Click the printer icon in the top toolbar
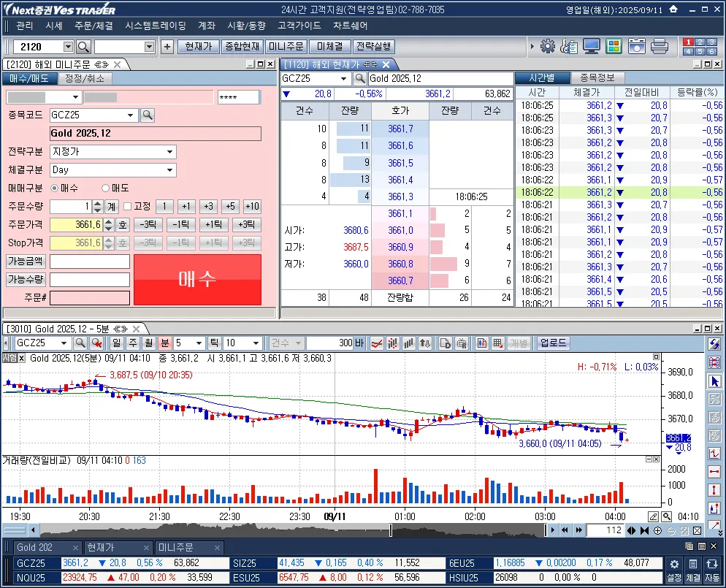The height and width of the screenshot is (588, 726). [x=660, y=46]
